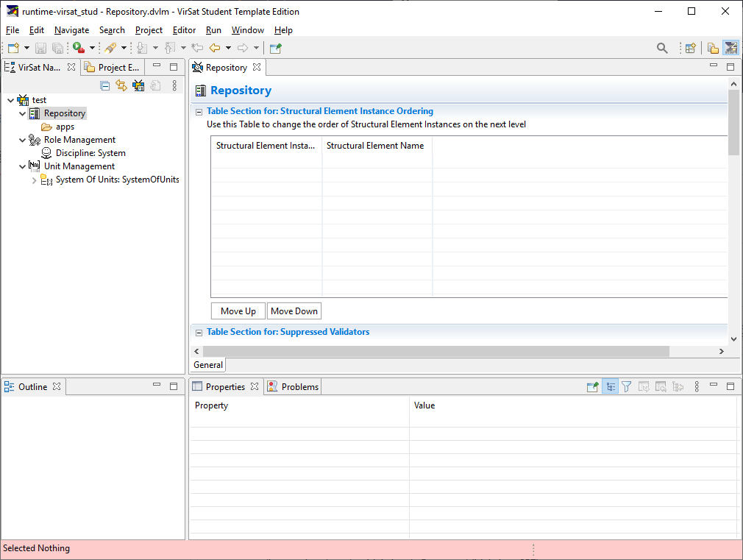743x560 pixels.
Task: Close the Properties view tab
Action: [x=255, y=386]
